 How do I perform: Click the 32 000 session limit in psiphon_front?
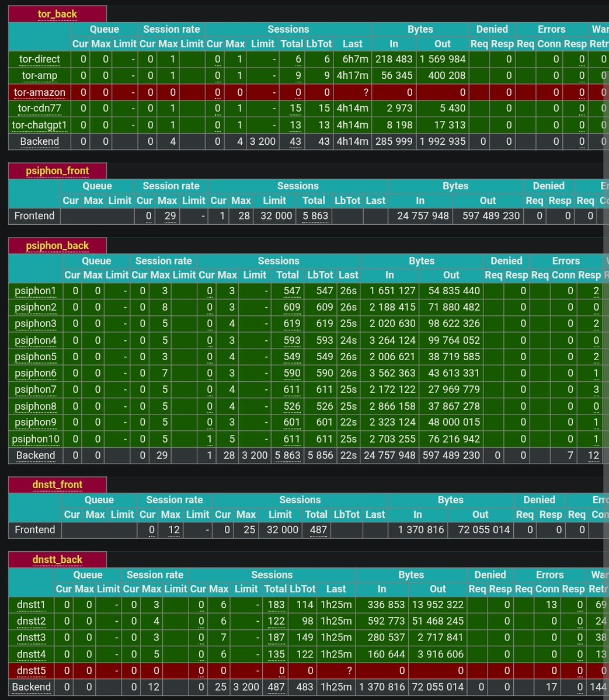click(x=276, y=215)
